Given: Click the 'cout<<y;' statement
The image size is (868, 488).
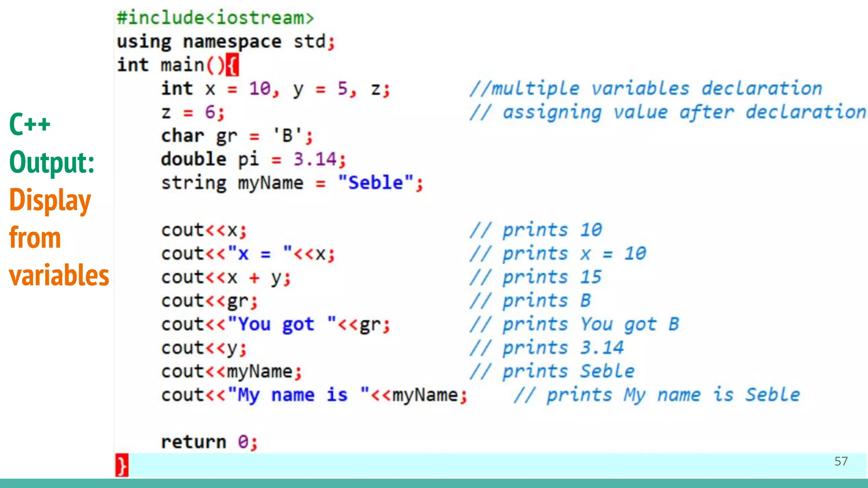Looking at the screenshot, I should (204, 349).
